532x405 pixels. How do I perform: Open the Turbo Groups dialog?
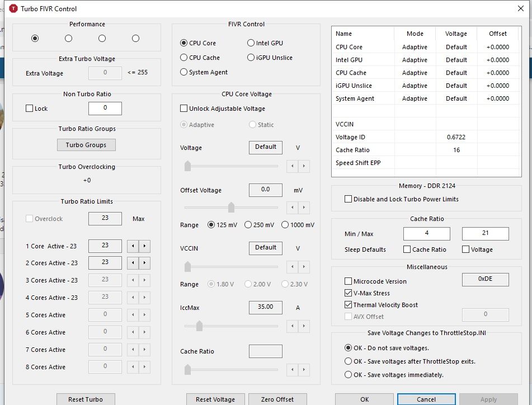pos(86,145)
